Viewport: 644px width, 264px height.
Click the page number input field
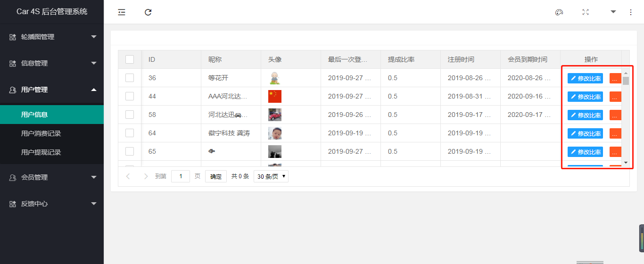coord(181,176)
